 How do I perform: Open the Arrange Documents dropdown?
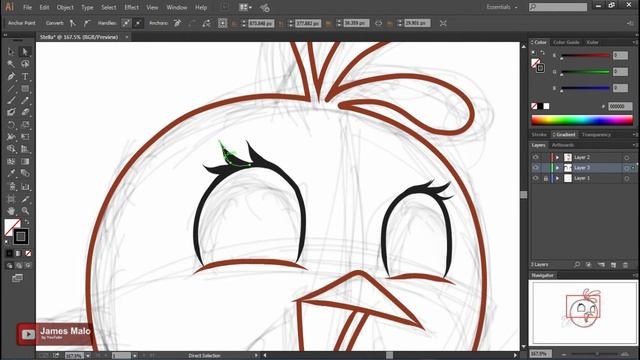245,7
